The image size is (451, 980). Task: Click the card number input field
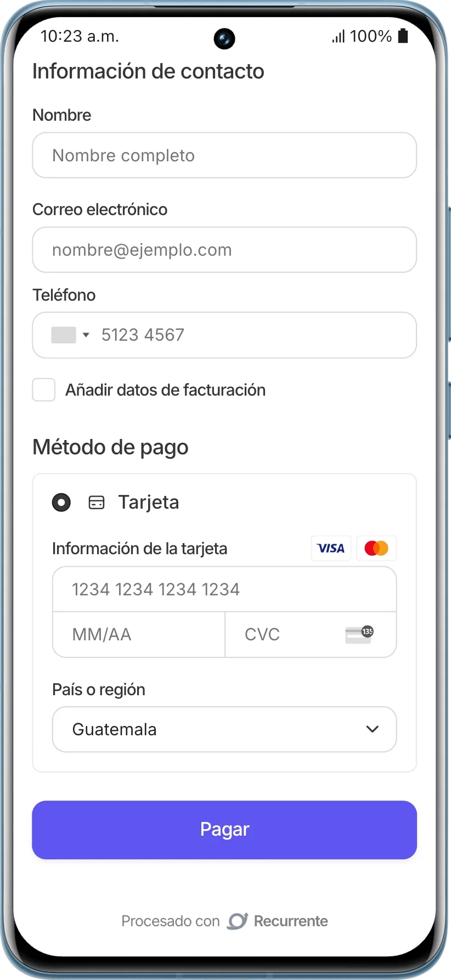click(224, 589)
